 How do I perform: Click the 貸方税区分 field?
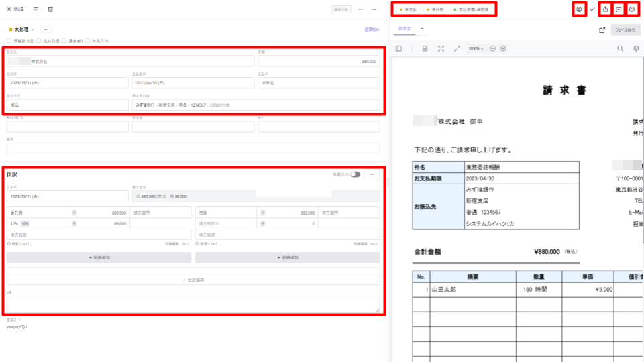point(226,224)
